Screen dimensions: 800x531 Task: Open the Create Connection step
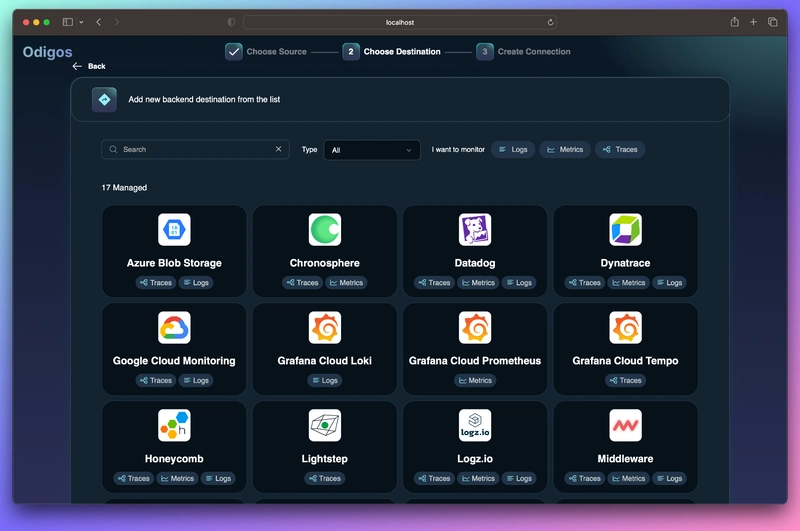(x=523, y=52)
